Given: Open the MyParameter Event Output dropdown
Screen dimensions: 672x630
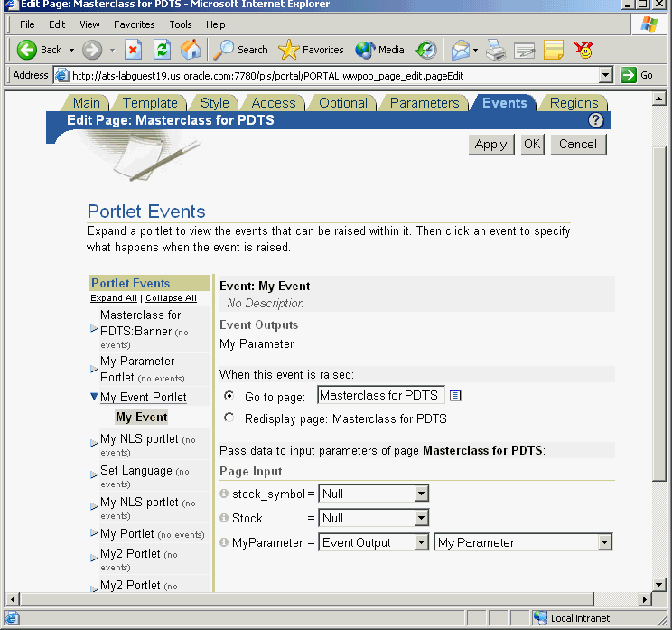Looking at the screenshot, I should tap(373, 542).
